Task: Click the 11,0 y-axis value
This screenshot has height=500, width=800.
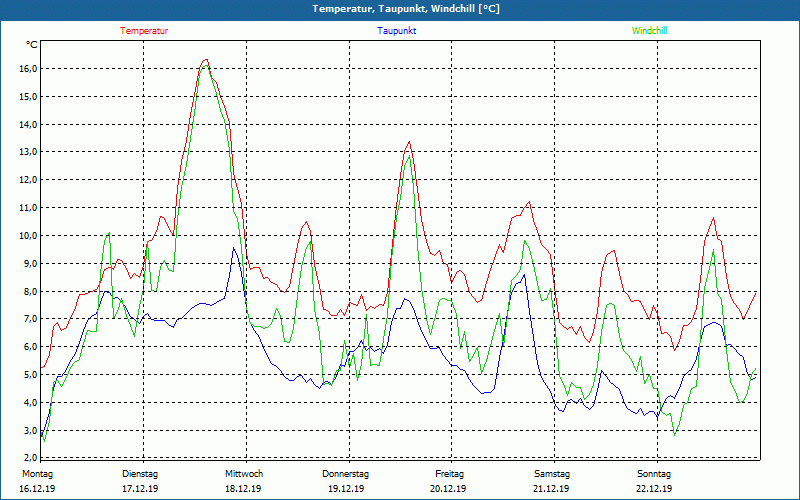Action: click(x=29, y=208)
